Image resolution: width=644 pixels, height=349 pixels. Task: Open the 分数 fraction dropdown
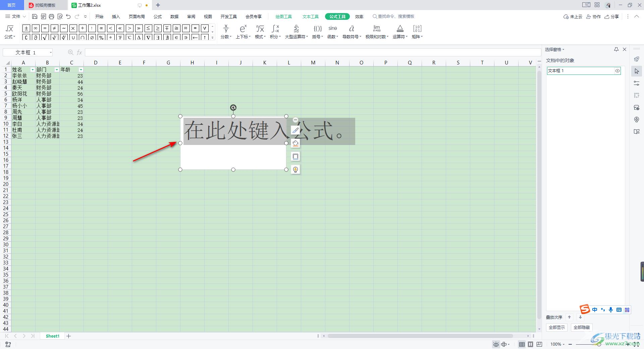tap(226, 32)
